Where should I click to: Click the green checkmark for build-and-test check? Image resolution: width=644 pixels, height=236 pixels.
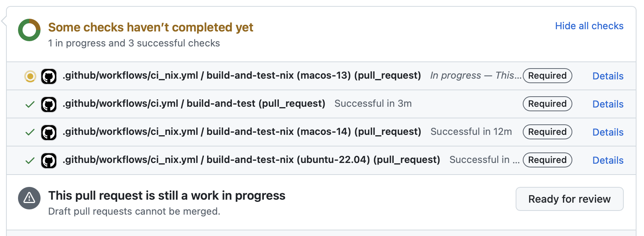[x=30, y=105]
